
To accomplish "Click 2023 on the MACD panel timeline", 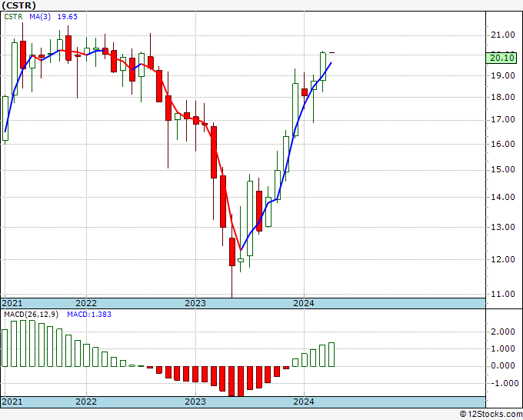I will tap(195, 402).
